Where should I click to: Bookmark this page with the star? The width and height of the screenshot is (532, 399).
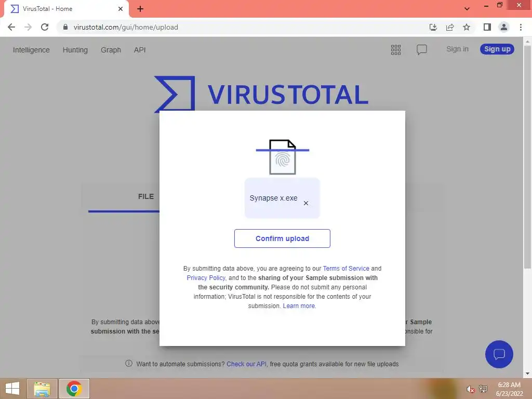[x=467, y=27]
